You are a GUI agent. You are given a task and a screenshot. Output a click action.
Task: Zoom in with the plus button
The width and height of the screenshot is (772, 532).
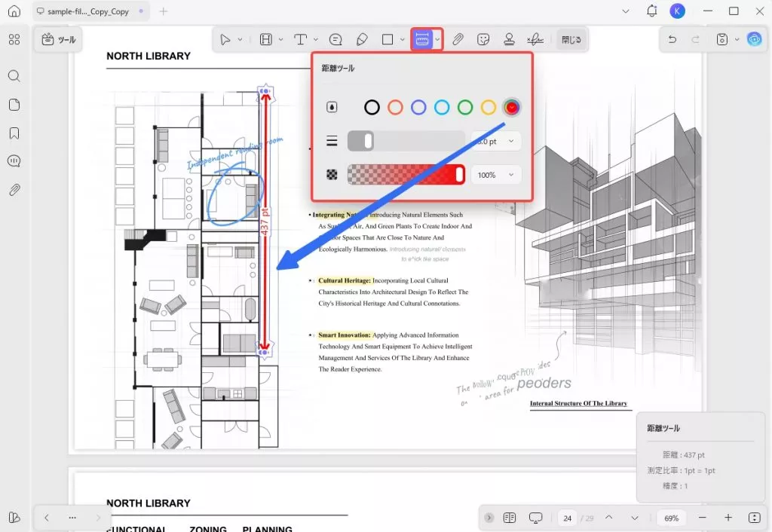coord(728,518)
